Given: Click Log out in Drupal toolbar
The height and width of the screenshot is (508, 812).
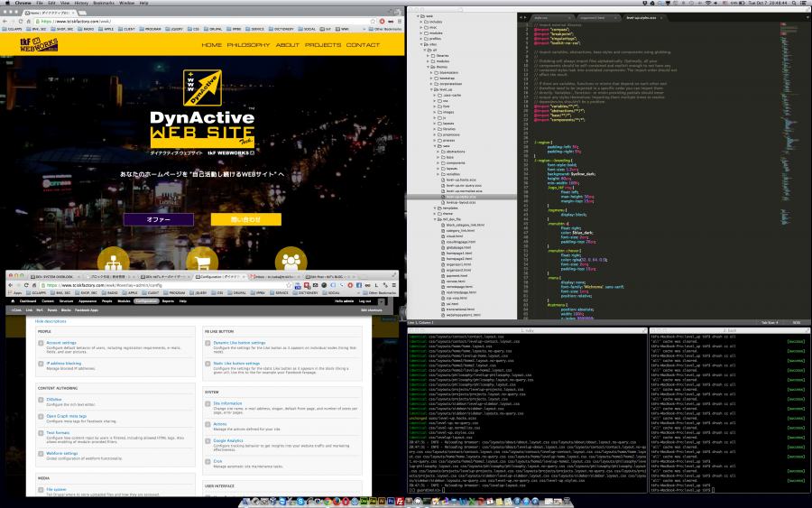Looking at the screenshot, I should coord(365,300).
